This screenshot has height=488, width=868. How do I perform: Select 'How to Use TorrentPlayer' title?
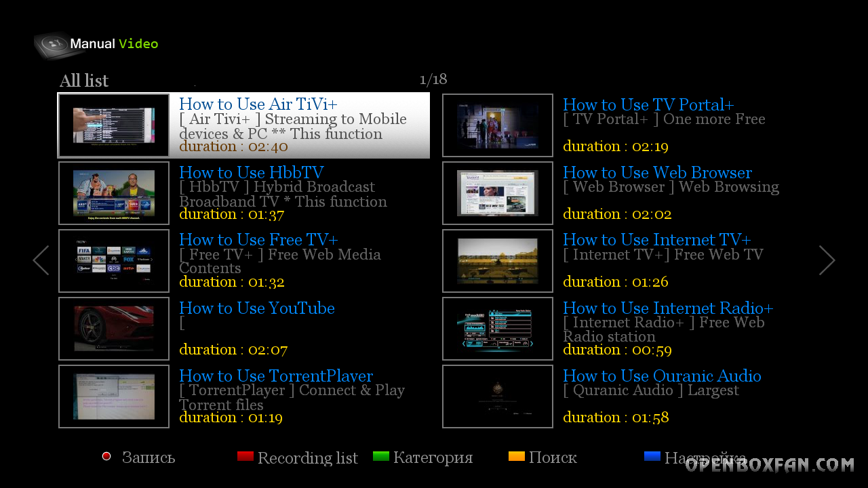tap(276, 376)
